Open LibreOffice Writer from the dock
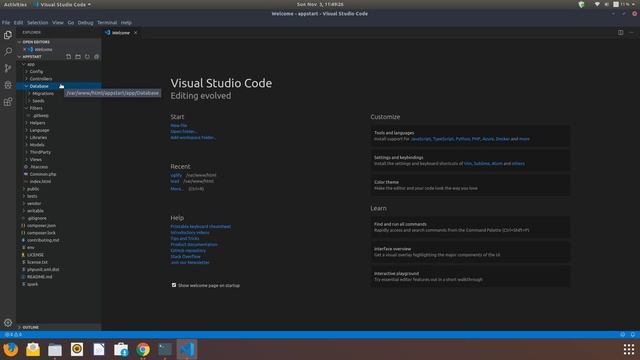Screen dimensions: 640x360 click(x=99, y=349)
